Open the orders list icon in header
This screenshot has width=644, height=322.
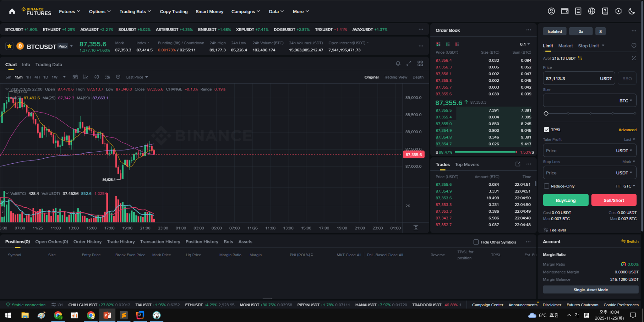(x=578, y=11)
